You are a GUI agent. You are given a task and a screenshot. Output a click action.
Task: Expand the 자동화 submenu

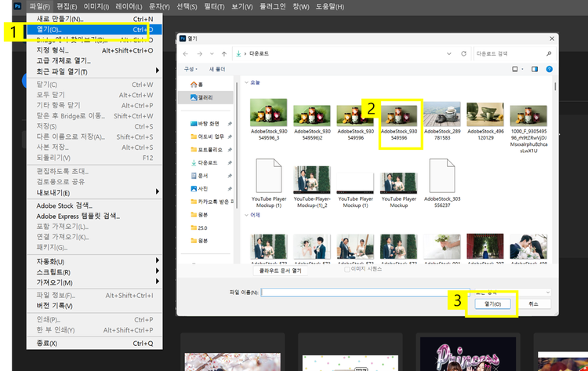point(157,260)
